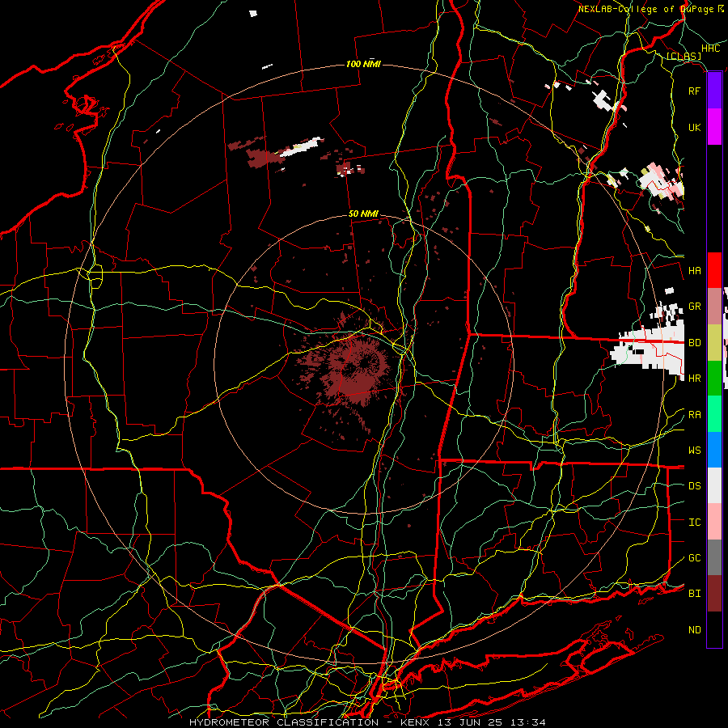Click the UK magenta legend swatch
728x728 pixels.
pos(714,127)
